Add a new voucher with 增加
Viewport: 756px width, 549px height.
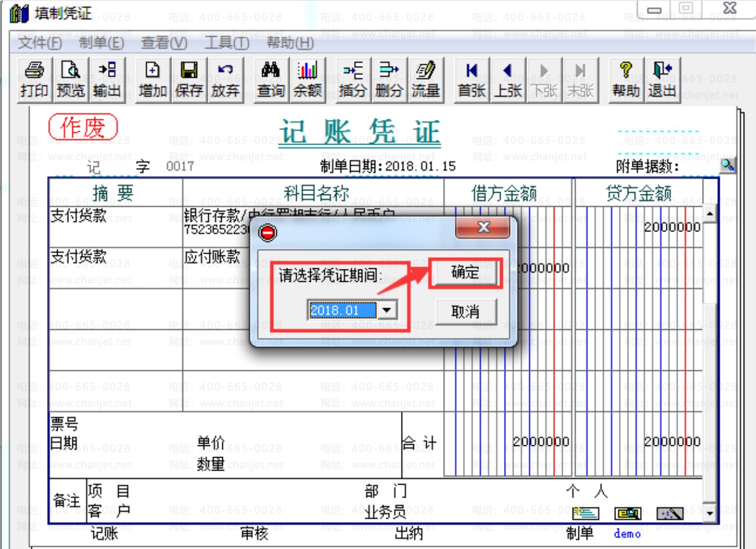tap(152, 80)
